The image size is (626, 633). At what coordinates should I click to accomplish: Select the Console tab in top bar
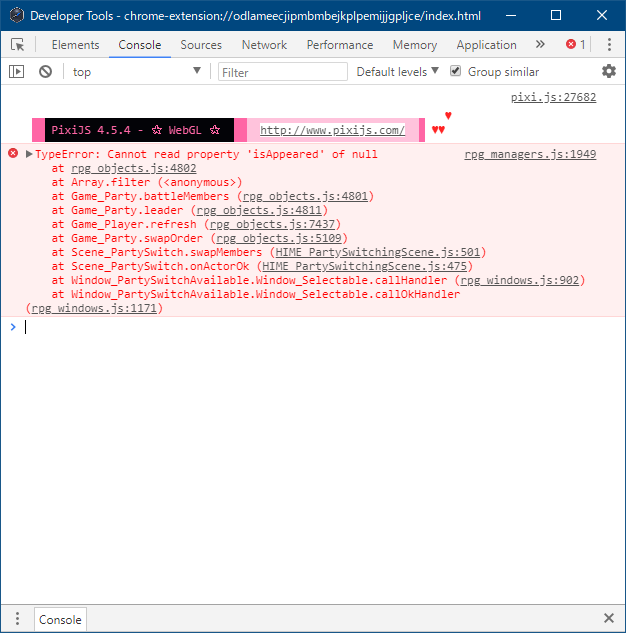(x=140, y=45)
